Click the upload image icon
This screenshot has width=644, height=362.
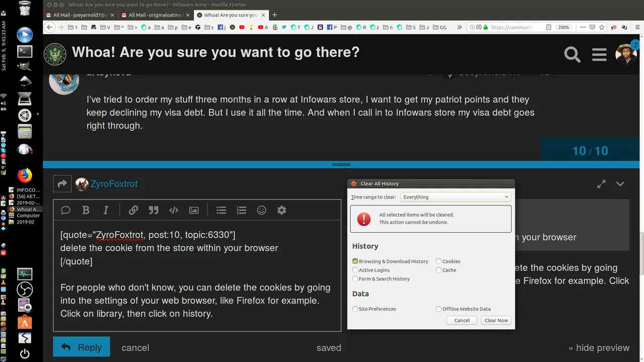pyautogui.click(x=194, y=210)
